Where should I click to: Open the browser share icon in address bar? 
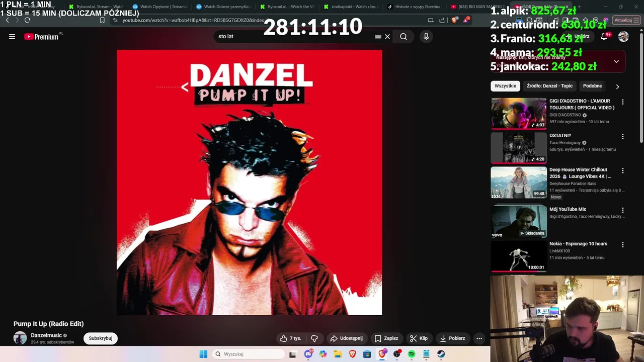(442, 20)
